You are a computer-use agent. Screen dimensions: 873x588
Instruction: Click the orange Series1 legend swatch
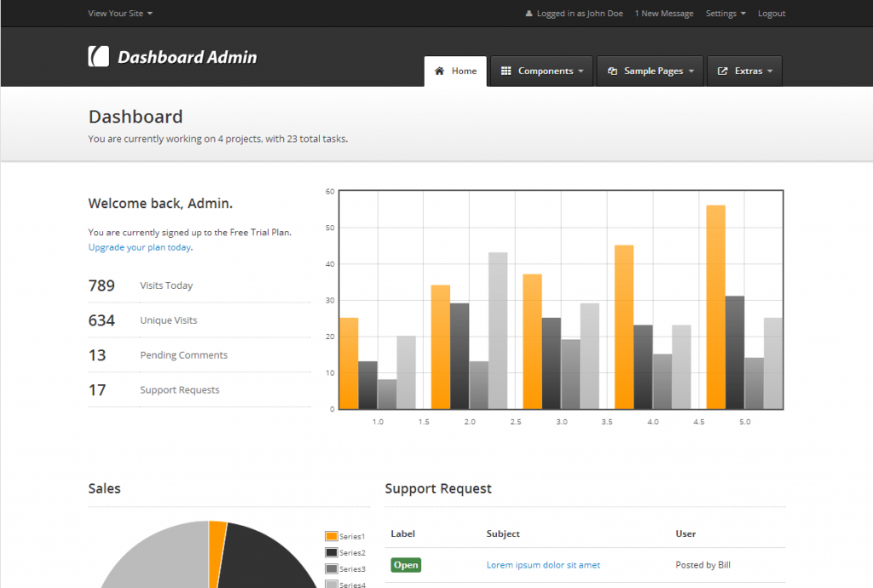[x=331, y=536]
